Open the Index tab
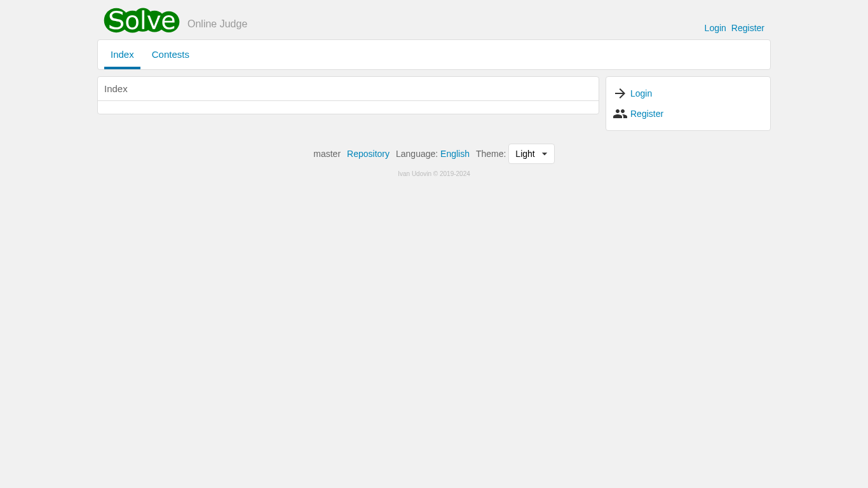This screenshot has width=868, height=488. [x=122, y=55]
